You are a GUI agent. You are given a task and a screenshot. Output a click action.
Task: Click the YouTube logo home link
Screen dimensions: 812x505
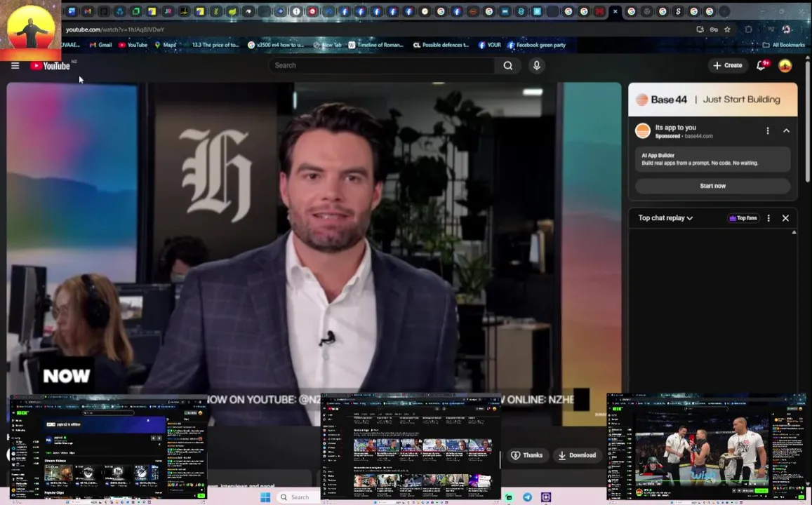(x=51, y=66)
